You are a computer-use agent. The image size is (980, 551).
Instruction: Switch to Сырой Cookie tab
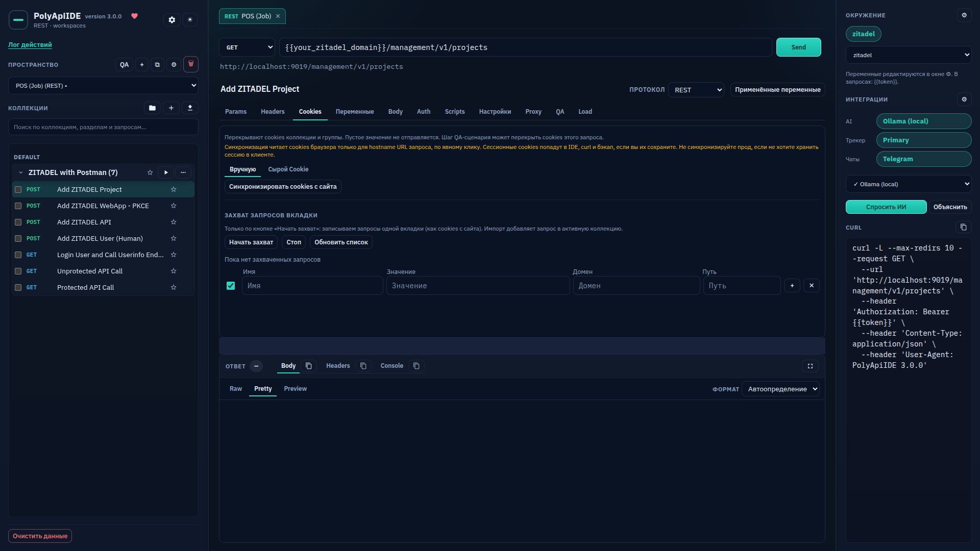tap(288, 169)
